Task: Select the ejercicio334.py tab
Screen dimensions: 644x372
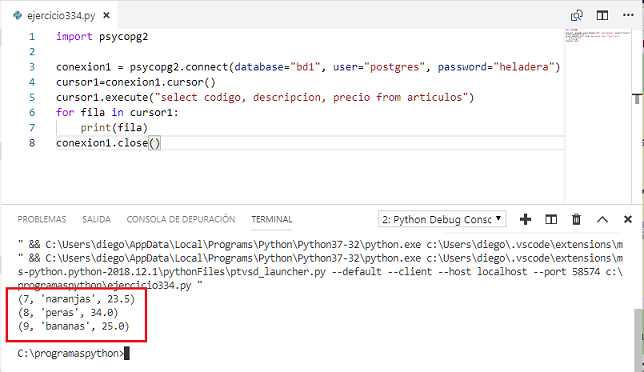Action: pyautogui.click(x=62, y=15)
